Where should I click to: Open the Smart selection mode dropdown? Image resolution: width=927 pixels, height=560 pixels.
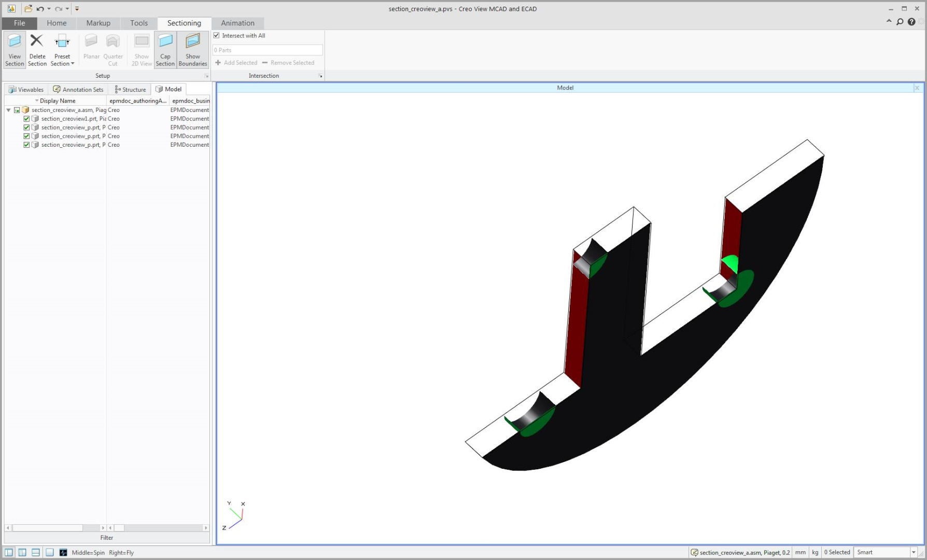point(914,553)
